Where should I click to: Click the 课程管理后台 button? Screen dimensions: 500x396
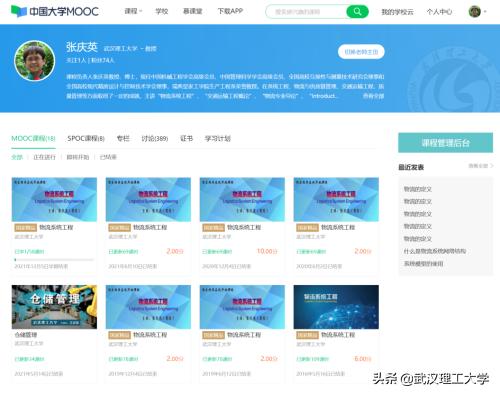tap(445, 143)
